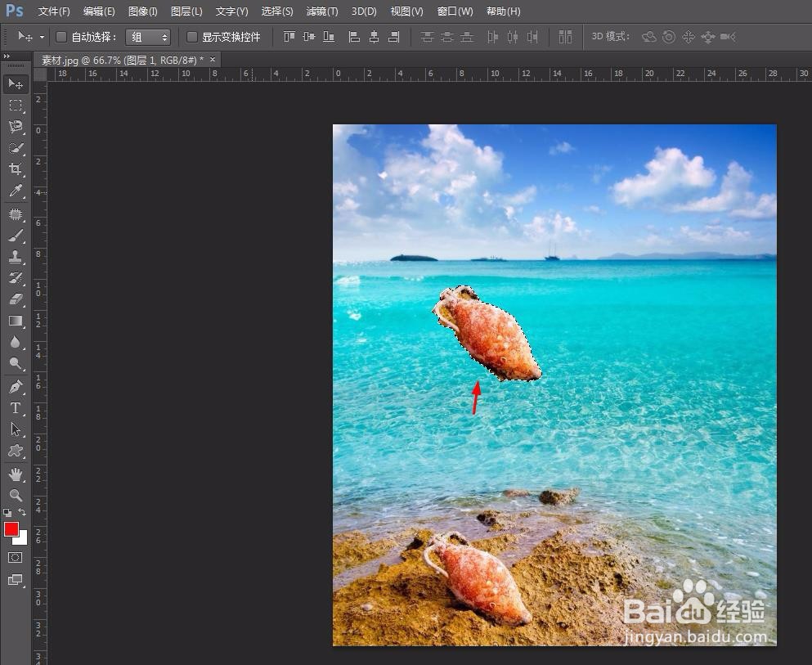The height and width of the screenshot is (665, 812).
Task: Toggle Quick Mask mode
Action: tap(16, 557)
